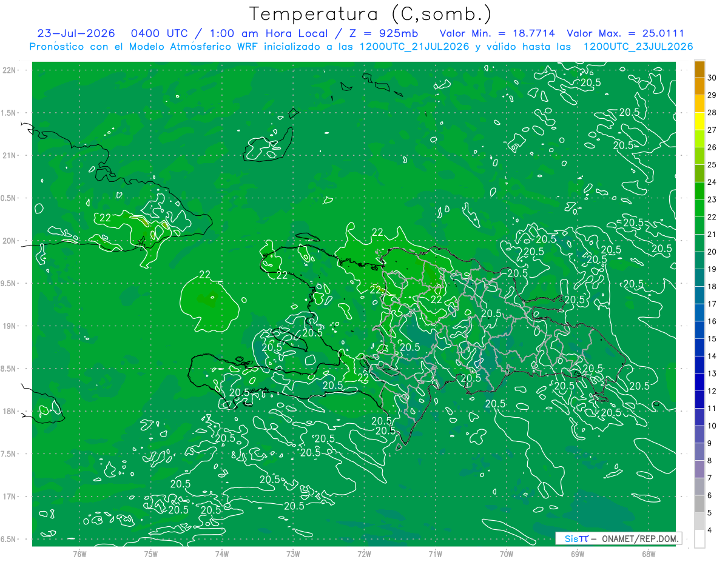Click 'Valor Max. = 25.0111' text

(625, 33)
